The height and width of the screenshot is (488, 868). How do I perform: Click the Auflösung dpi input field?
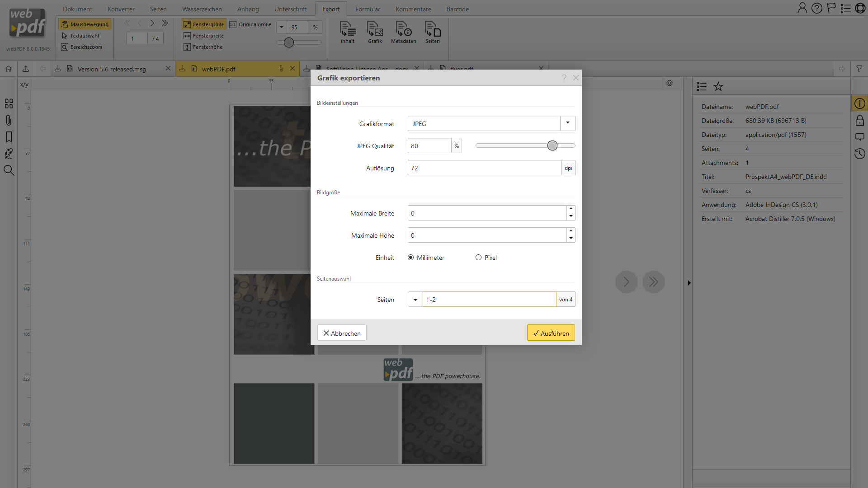click(484, 168)
